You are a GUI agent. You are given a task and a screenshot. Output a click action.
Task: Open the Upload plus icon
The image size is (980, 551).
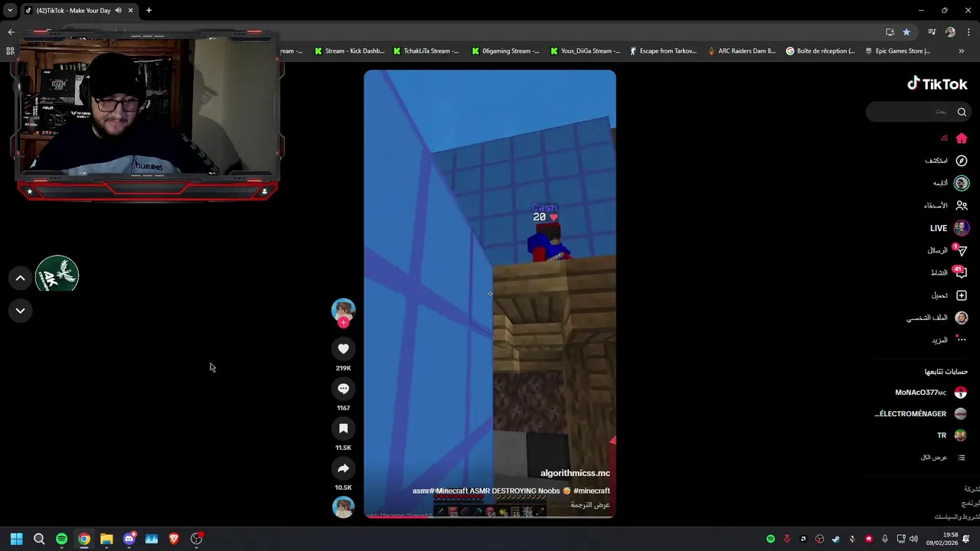tap(962, 295)
